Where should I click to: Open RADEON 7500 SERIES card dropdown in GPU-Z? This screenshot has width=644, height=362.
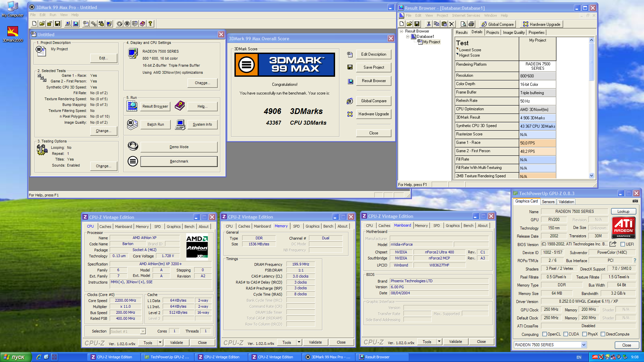pos(584,345)
